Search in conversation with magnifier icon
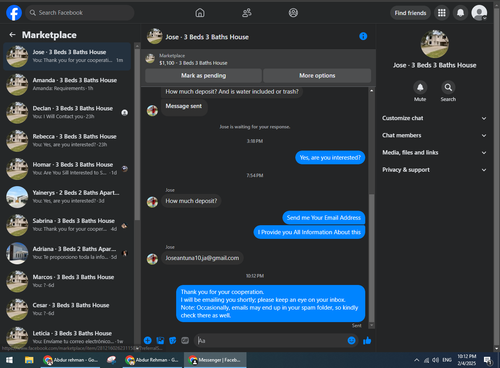500x368 pixels. (448, 87)
